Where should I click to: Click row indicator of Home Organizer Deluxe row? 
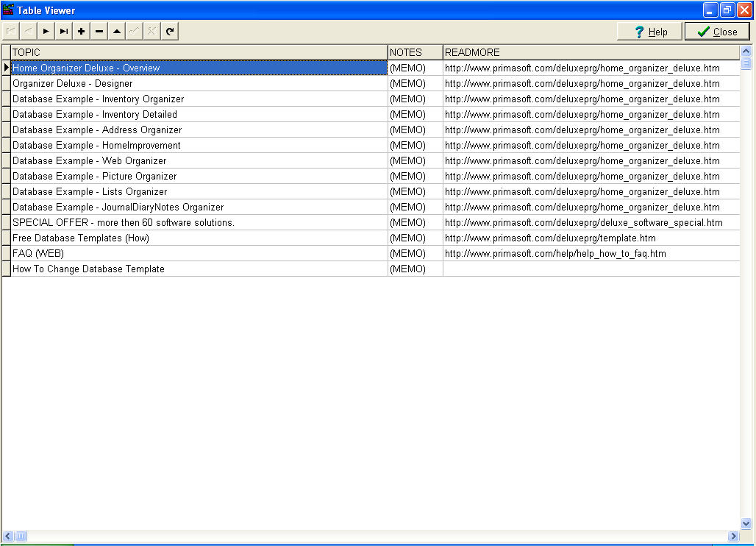click(7, 68)
